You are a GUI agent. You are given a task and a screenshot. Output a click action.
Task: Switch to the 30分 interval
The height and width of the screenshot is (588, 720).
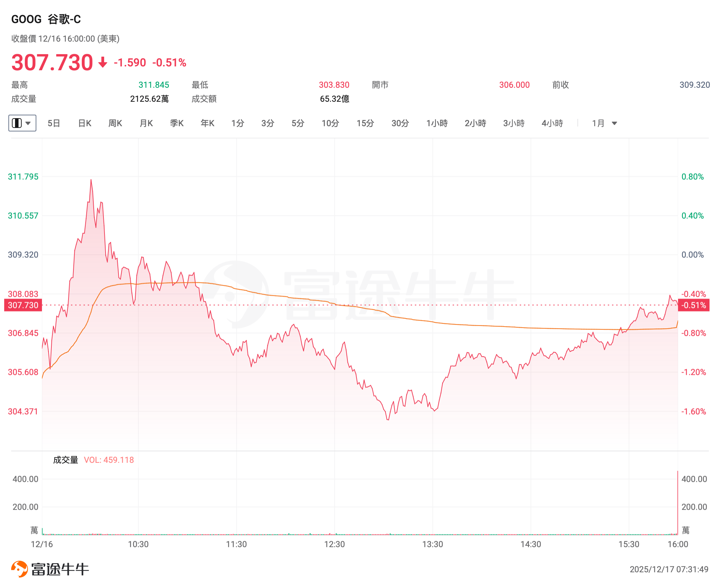coord(400,123)
